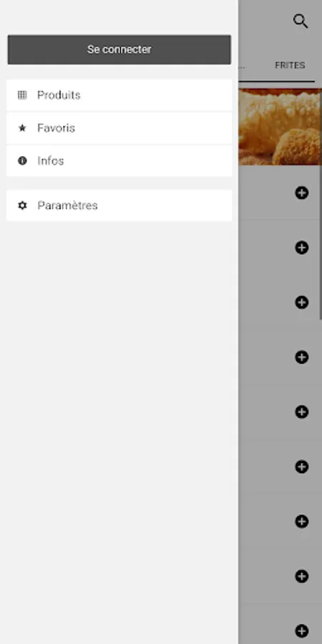The width and height of the screenshot is (322, 644).
Task: Add the last visible product via plus icon
Action: [302, 631]
